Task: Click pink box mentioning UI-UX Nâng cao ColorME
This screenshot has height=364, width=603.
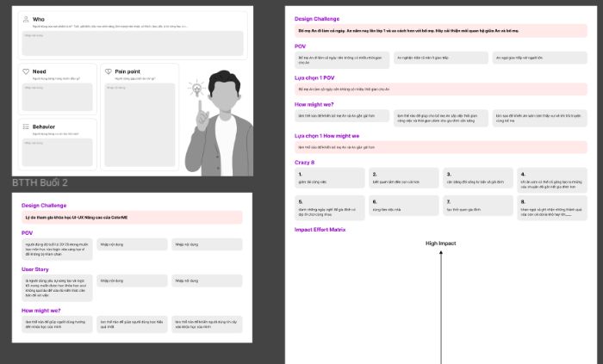Action: (132, 218)
